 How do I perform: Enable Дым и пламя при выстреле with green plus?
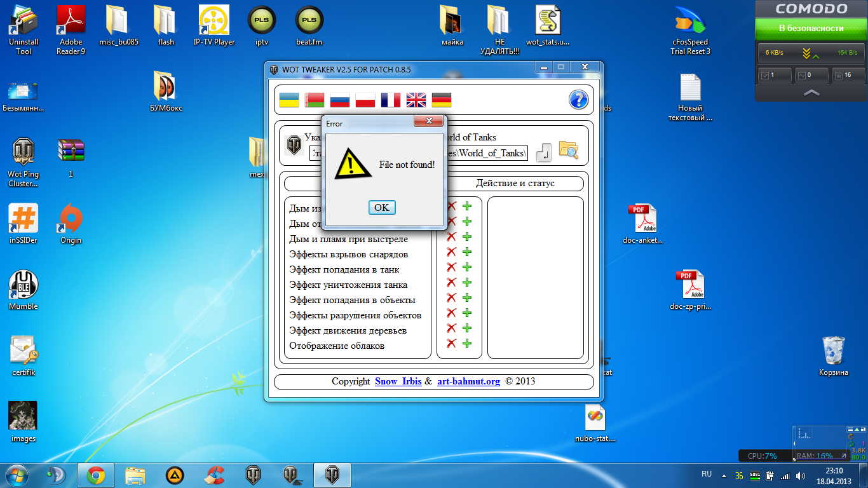[x=467, y=236]
